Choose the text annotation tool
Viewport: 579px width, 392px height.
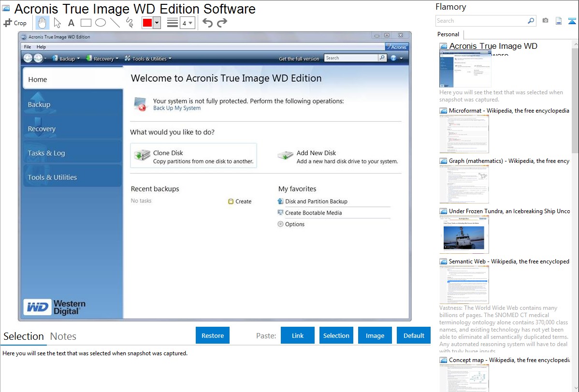(71, 23)
